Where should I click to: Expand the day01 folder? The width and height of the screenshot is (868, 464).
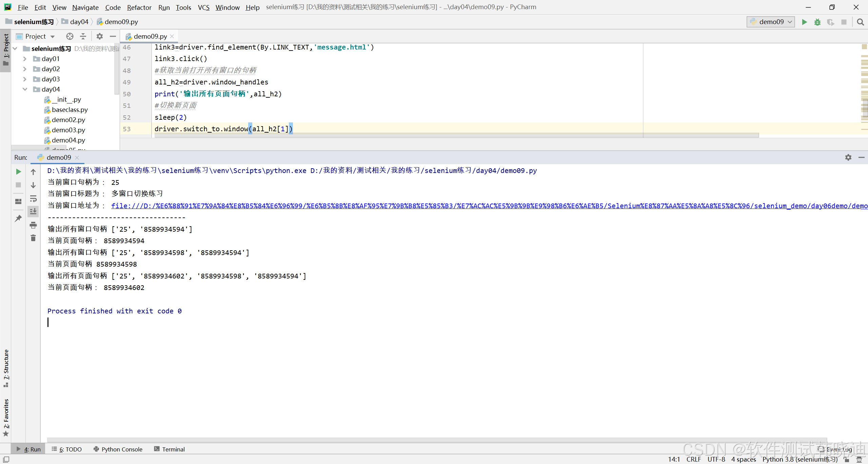point(25,59)
